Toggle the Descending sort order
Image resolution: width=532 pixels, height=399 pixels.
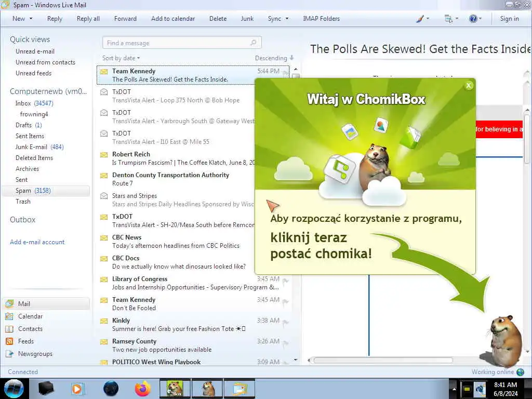[274, 58]
